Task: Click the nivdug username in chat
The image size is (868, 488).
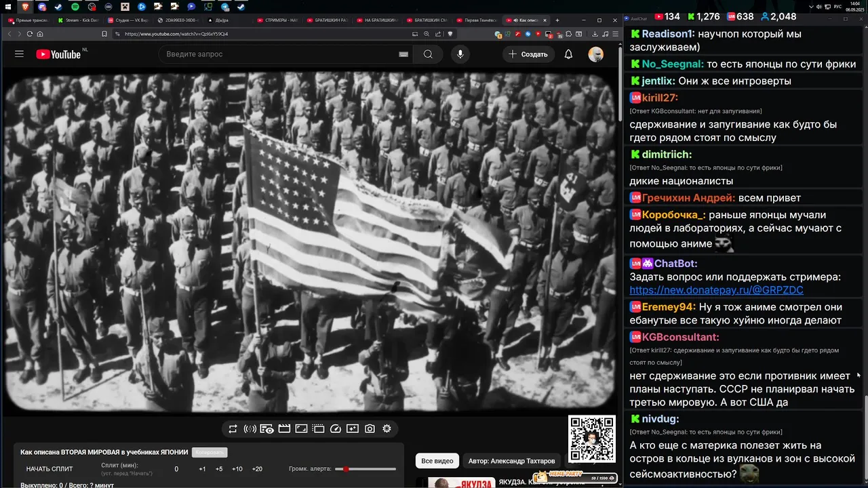Action: pos(660,419)
